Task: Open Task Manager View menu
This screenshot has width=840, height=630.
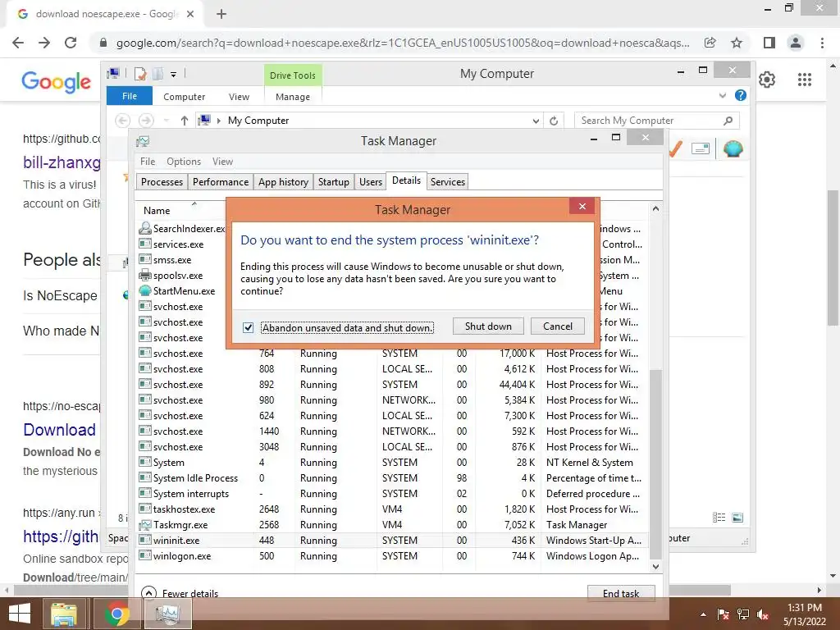Action: click(x=222, y=162)
